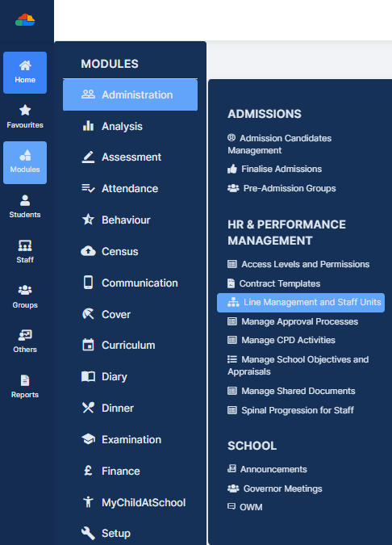Screen dimensions: 392x545
Task: Click the cloud logo at top left
Action: (x=25, y=20)
